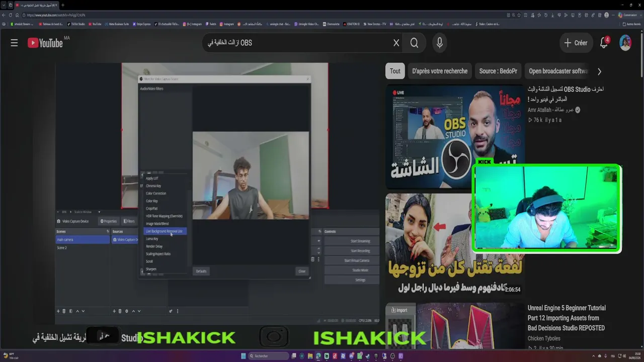Select Open broadcaster software chip
The width and height of the screenshot is (644, 362).
558,71
